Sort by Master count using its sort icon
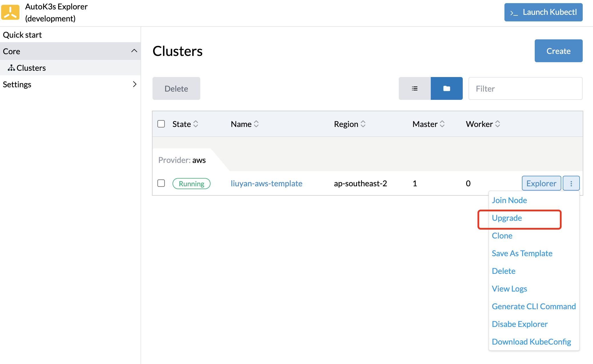 point(442,124)
